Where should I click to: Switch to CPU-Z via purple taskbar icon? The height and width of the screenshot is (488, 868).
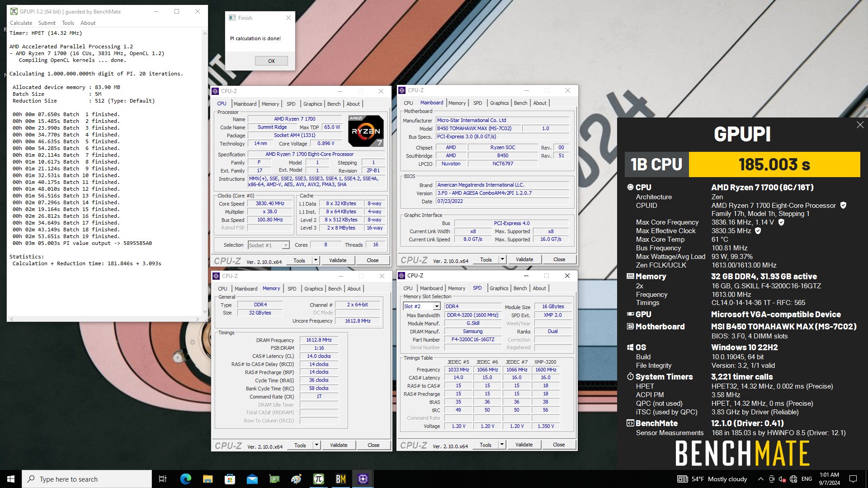coord(363,479)
